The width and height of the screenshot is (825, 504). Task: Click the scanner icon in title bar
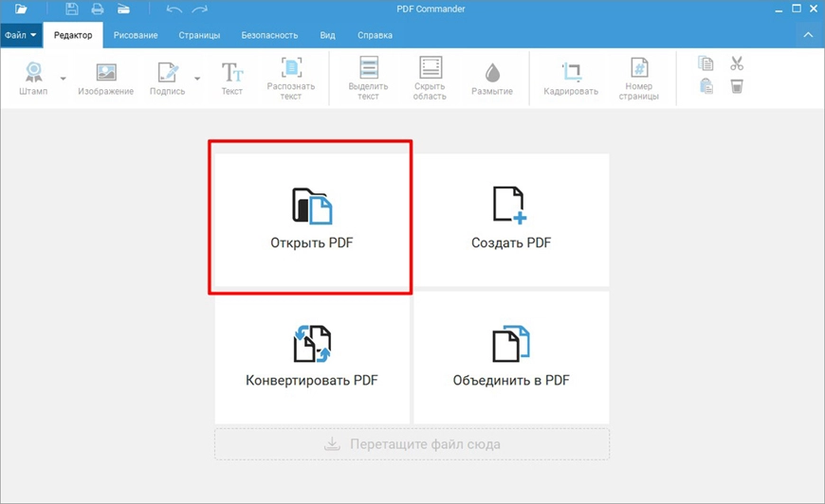point(123,9)
